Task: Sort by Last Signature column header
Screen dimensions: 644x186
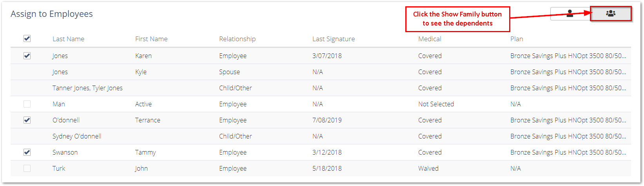Action: [334, 39]
